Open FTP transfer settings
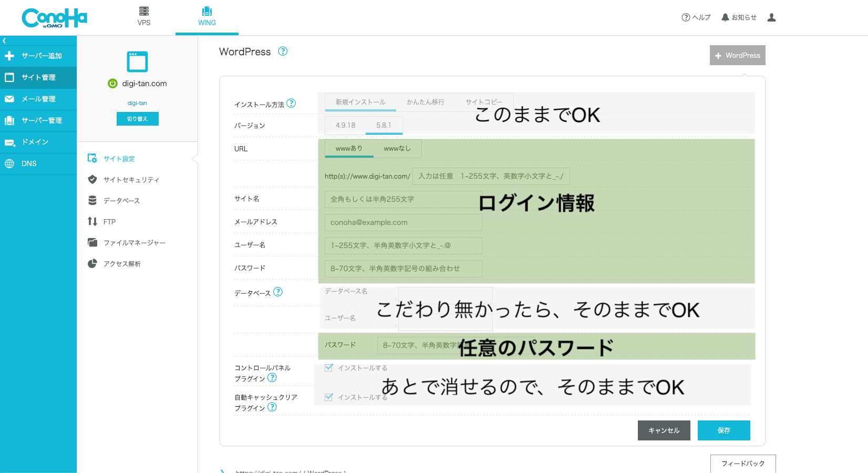 click(x=109, y=222)
